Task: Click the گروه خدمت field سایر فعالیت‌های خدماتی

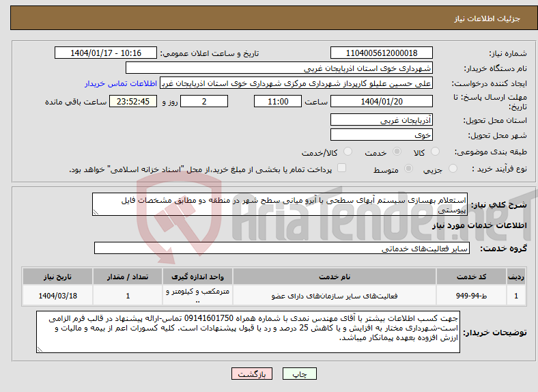Action: (282, 248)
